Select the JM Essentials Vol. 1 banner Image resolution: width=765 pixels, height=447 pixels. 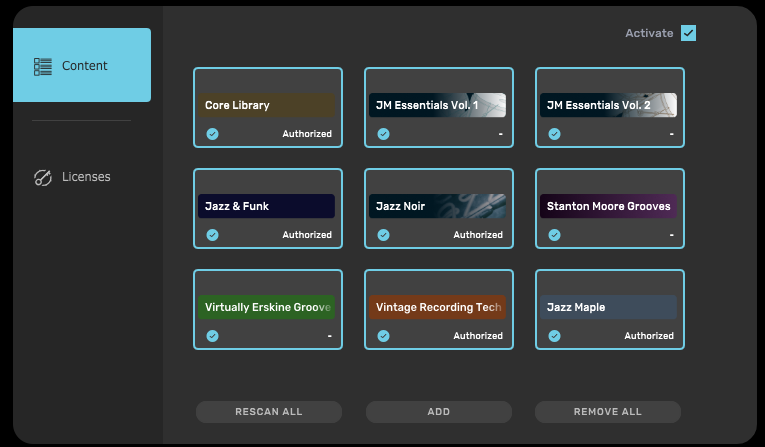pos(437,105)
